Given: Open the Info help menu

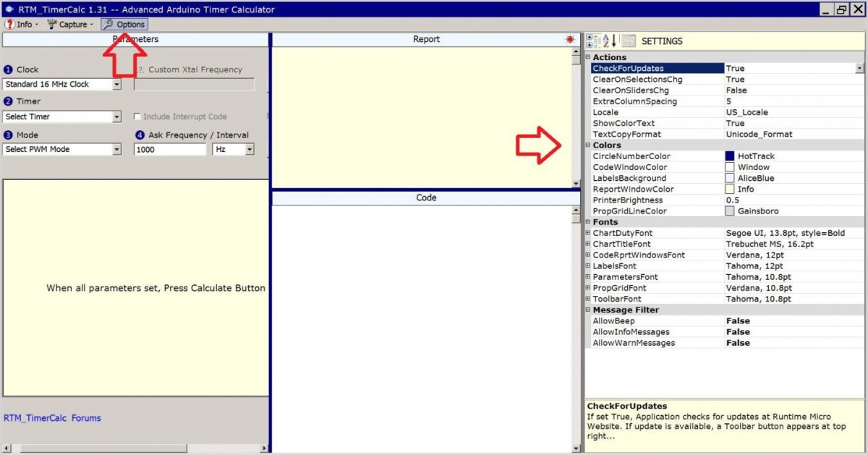Looking at the screenshot, I should tap(20, 25).
